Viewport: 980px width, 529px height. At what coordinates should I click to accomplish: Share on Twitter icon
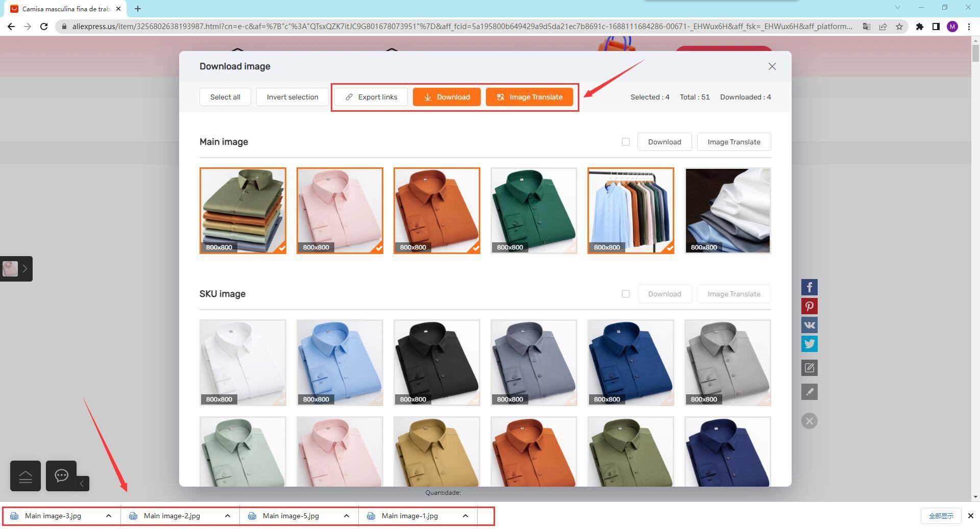[x=809, y=344]
